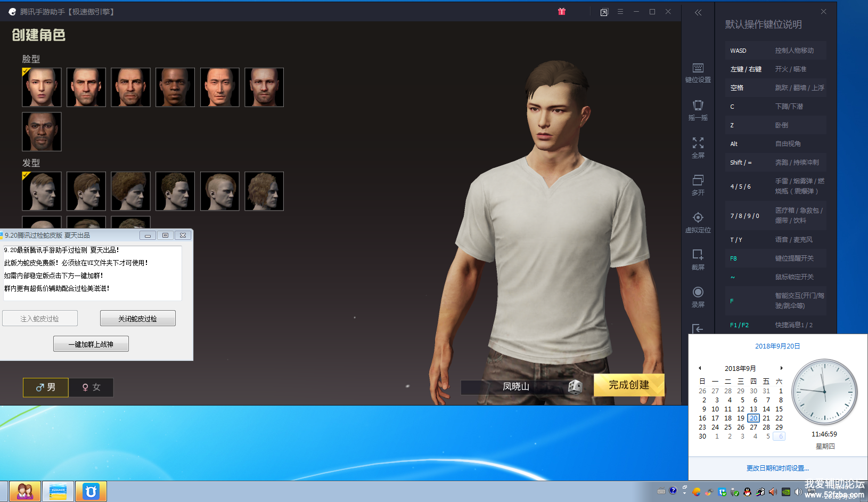The height and width of the screenshot is (502, 868).
Task: Collapse the side toolbar with double-arrow icon
Action: [x=698, y=12]
